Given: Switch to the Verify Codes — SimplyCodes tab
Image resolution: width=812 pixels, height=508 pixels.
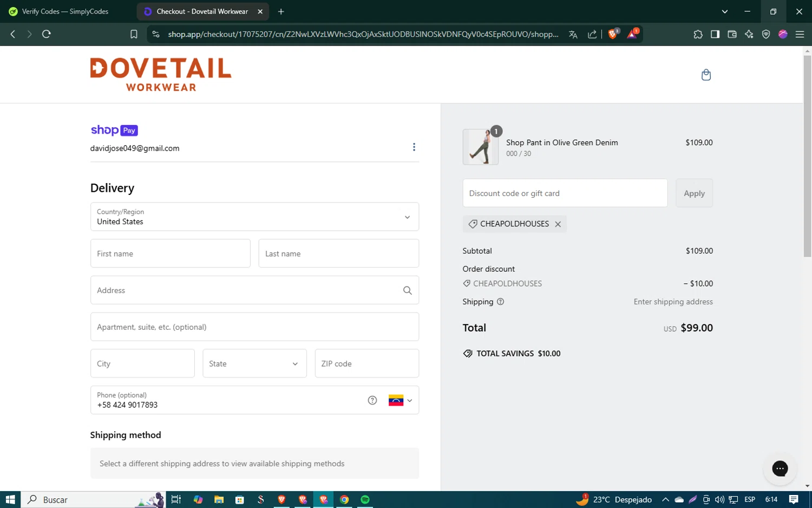Looking at the screenshot, I should [66, 11].
